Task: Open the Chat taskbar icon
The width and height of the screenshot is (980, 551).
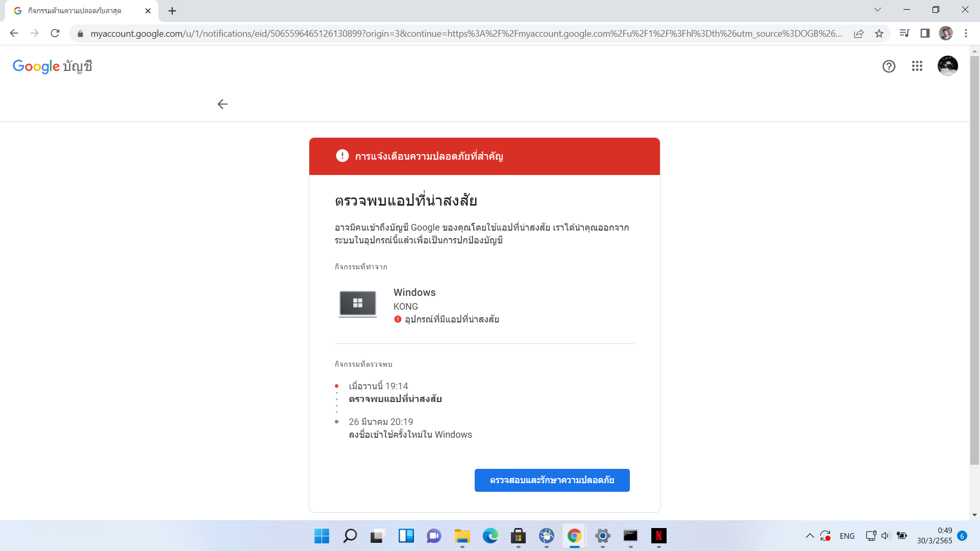Action: point(434,536)
